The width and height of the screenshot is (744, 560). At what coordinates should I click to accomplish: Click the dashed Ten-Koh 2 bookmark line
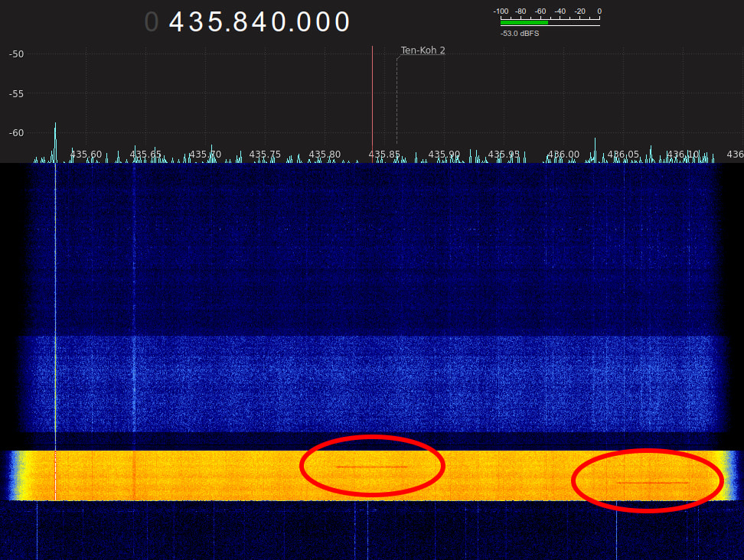click(396, 99)
